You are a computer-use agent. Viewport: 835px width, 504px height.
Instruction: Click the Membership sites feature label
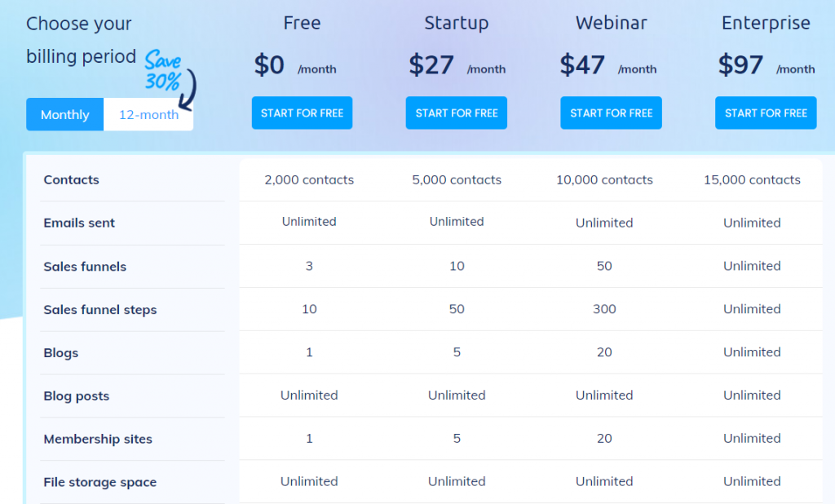click(98, 439)
